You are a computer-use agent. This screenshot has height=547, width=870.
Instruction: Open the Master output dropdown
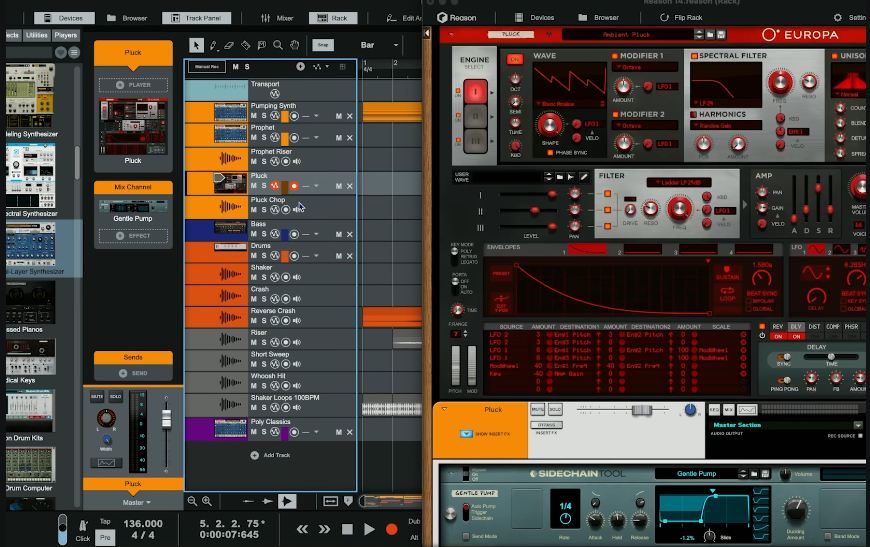coord(133,502)
